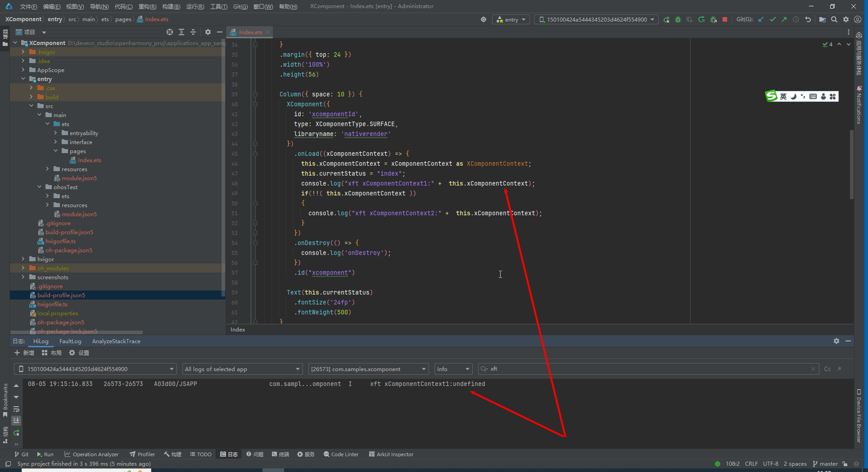868x472 pixels.
Task: Click the Git commit checkmark icon
Action: [x=773, y=20]
